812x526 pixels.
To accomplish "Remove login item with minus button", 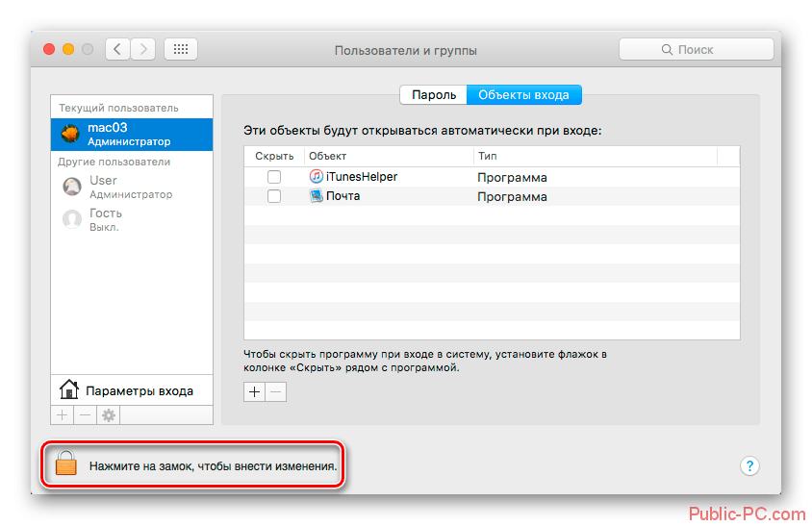I will pyautogui.click(x=275, y=392).
